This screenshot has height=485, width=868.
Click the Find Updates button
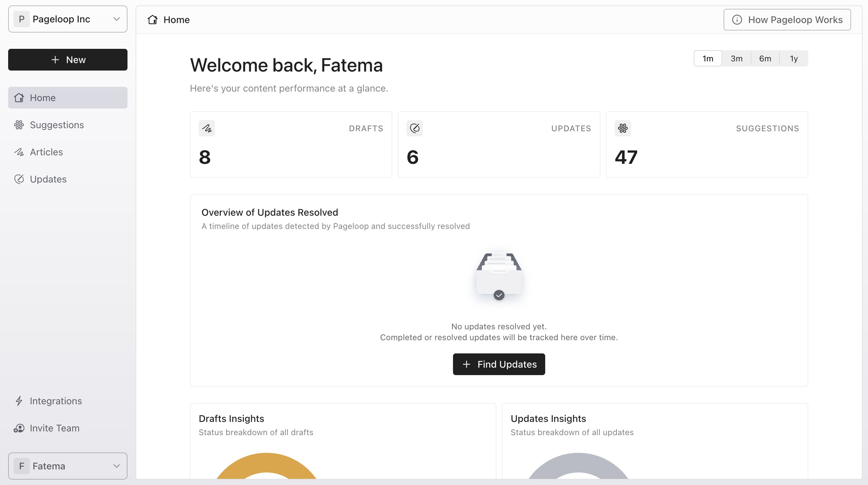point(499,364)
